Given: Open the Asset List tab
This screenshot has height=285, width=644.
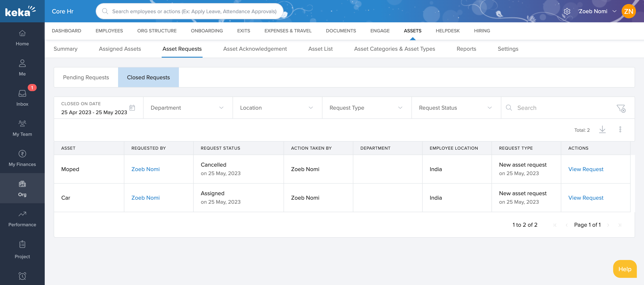Looking at the screenshot, I should (320, 49).
